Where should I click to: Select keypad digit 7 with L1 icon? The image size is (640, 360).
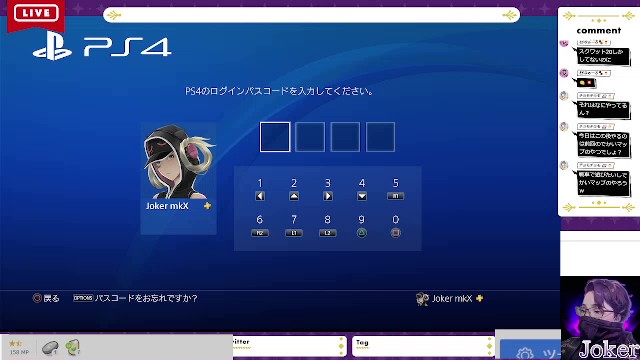(x=294, y=227)
